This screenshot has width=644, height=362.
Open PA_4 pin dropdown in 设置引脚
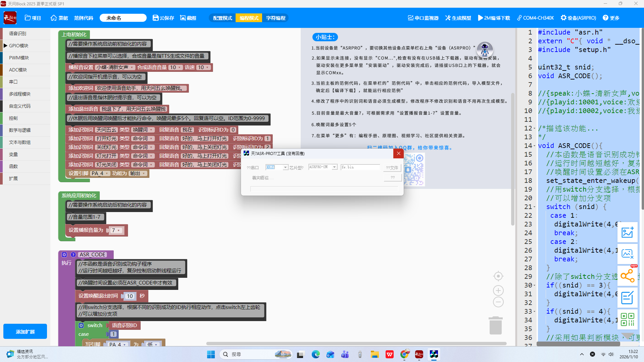click(100, 173)
